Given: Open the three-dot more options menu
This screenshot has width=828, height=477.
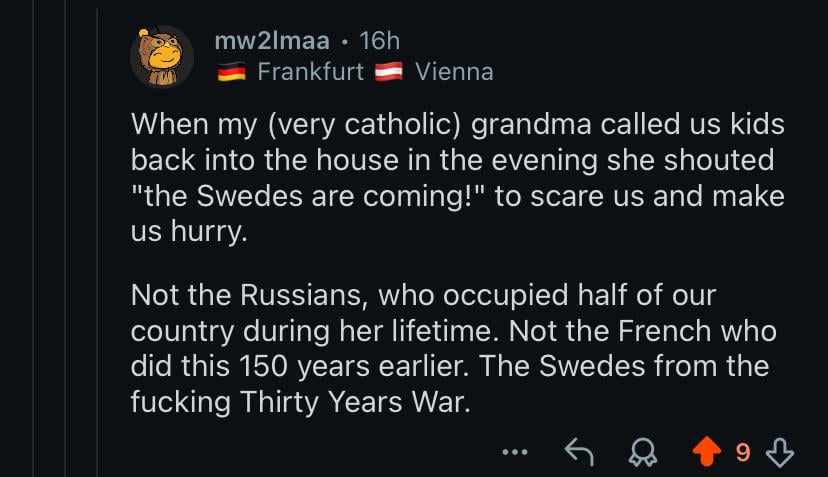Looking at the screenshot, I should [x=514, y=453].
